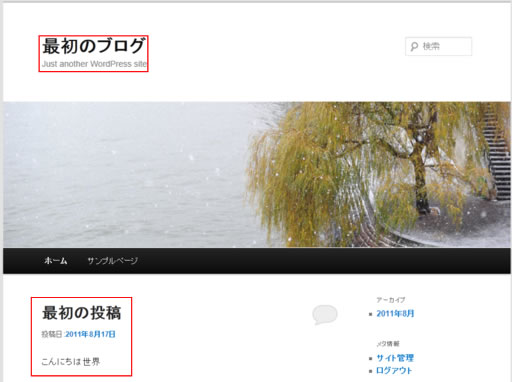Click the ログアウト link

[394, 371]
